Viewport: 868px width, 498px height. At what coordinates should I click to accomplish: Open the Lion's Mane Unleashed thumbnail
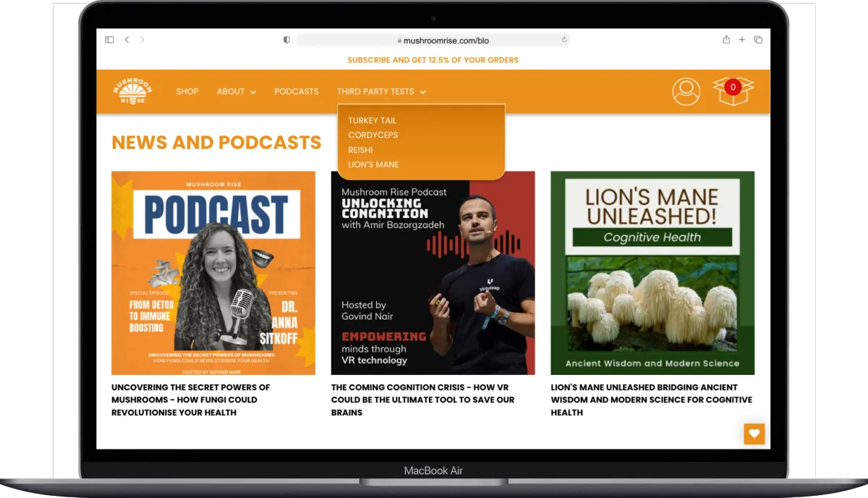point(652,273)
